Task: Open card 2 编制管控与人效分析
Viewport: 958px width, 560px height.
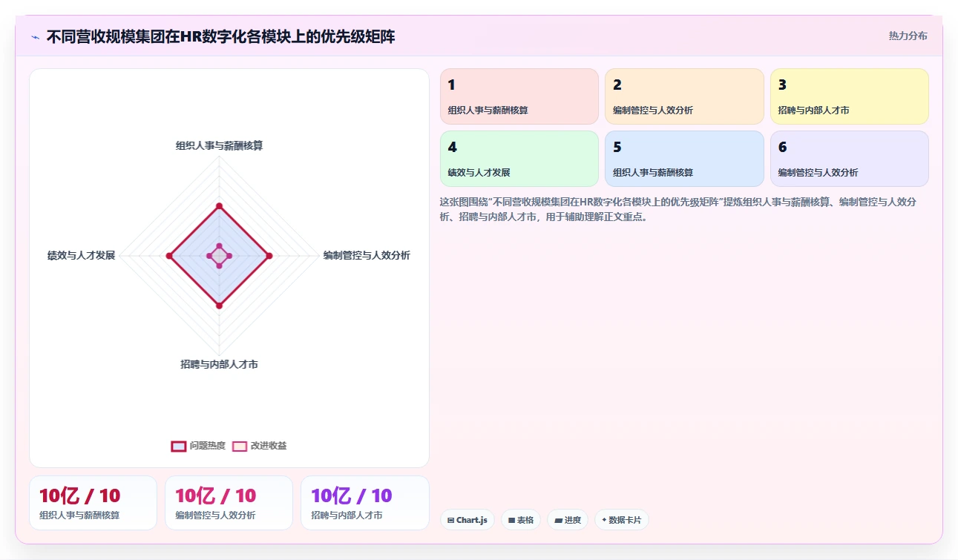Action: click(684, 96)
